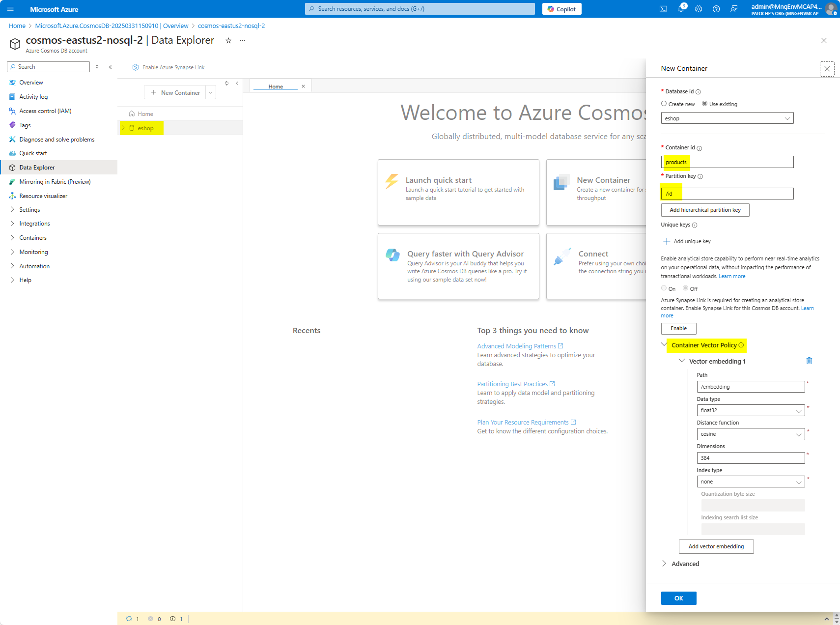Expand the Advanced section
Viewport: 840px width, 625px height.
point(686,564)
